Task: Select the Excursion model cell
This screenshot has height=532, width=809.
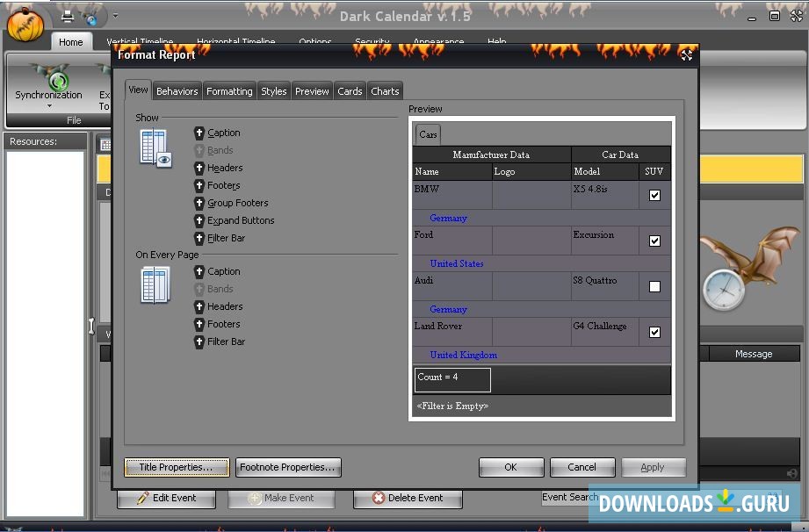Action: coord(604,241)
